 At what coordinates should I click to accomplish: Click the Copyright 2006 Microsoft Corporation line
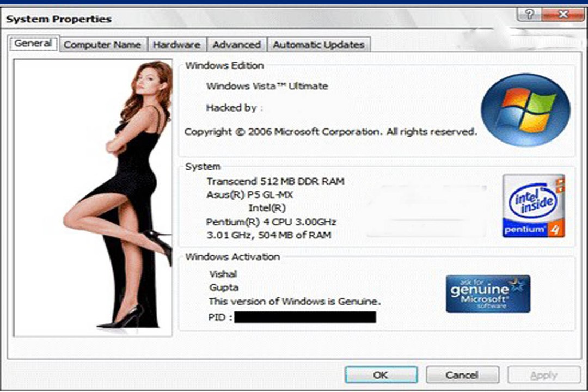[x=330, y=132]
